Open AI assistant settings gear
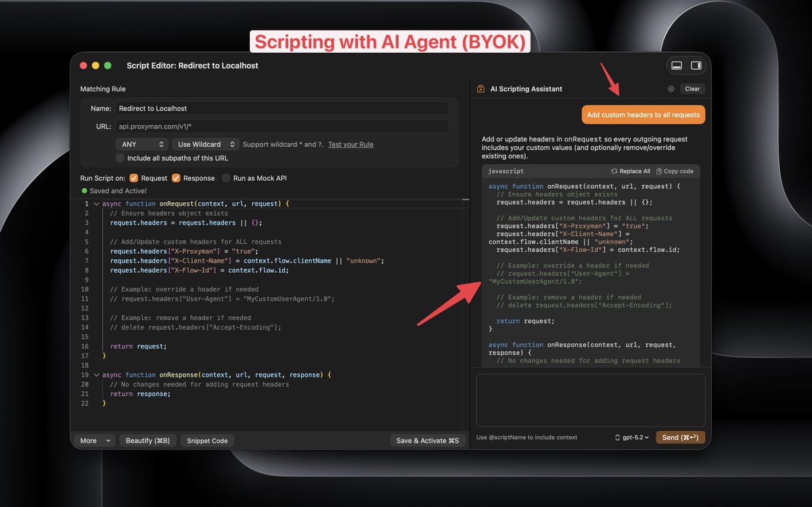The width and height of the screenshot is (812, 507). (671, 89)
